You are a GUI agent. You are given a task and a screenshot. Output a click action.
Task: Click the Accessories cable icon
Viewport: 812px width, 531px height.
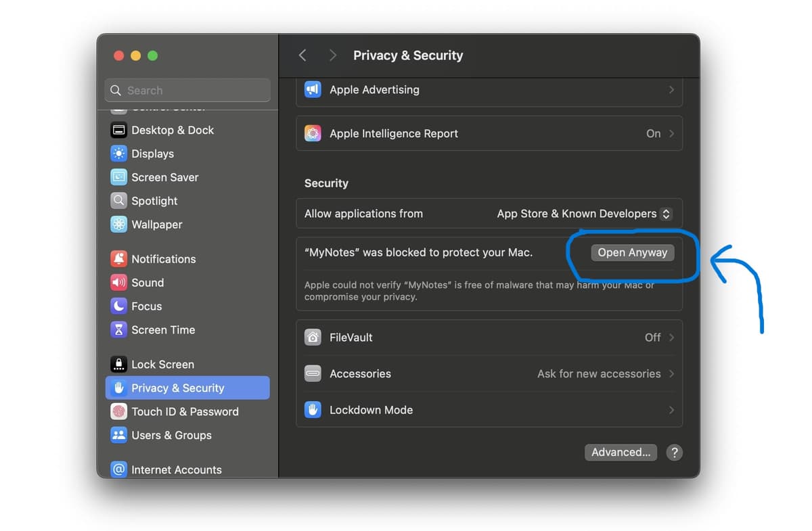pos(313,374)
